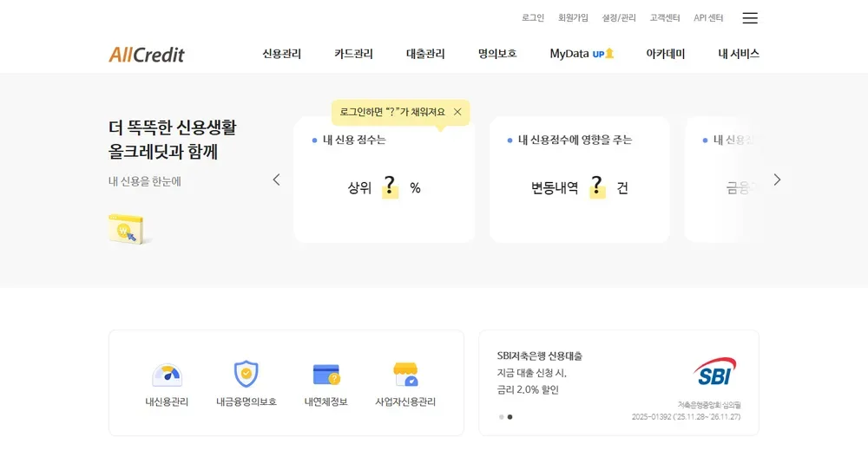Click 내신용관리 label

[x=167, y=402]
